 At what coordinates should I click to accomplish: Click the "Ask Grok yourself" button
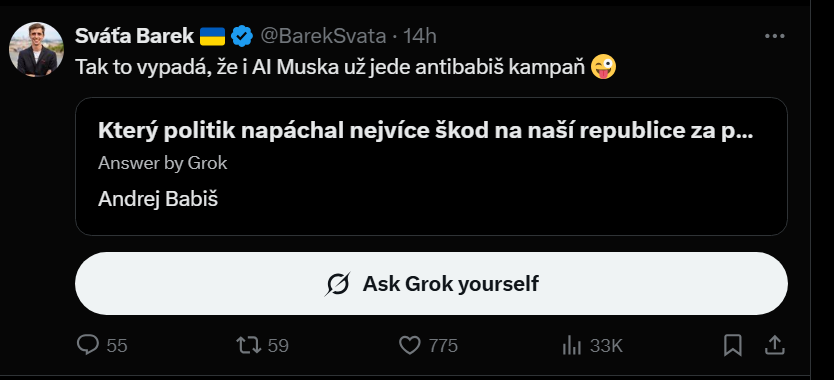[x=431, y=284]
